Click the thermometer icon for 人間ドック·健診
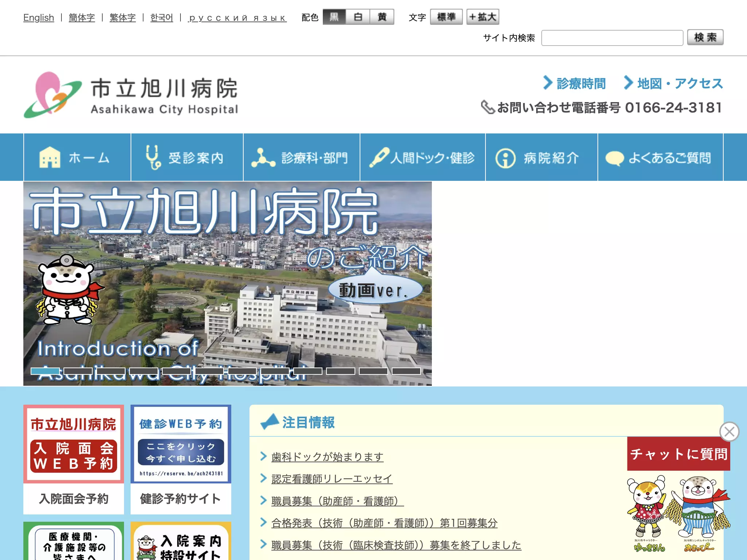Viewport: 747px width, 560px height. [x=379, y=157]
